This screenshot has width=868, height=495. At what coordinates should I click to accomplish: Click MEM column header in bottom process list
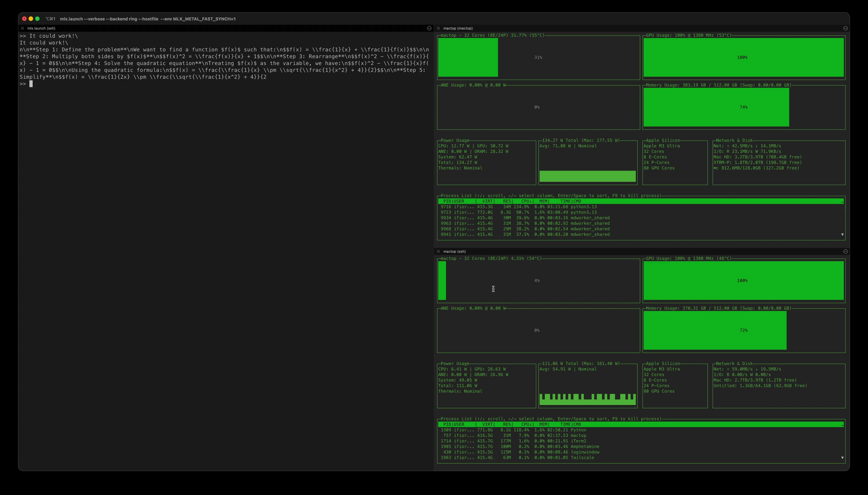coord(543,425)
